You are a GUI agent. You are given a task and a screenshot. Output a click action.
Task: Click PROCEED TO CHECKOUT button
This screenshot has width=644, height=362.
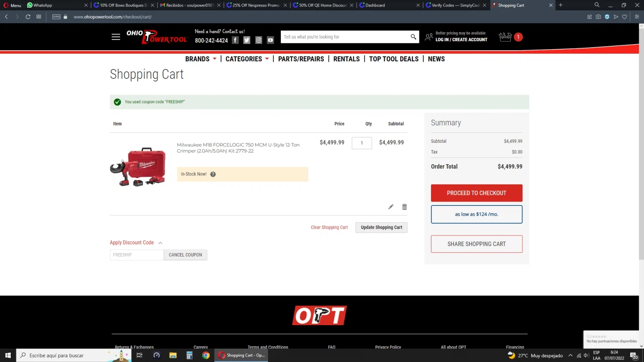click(x=477, y=193)
